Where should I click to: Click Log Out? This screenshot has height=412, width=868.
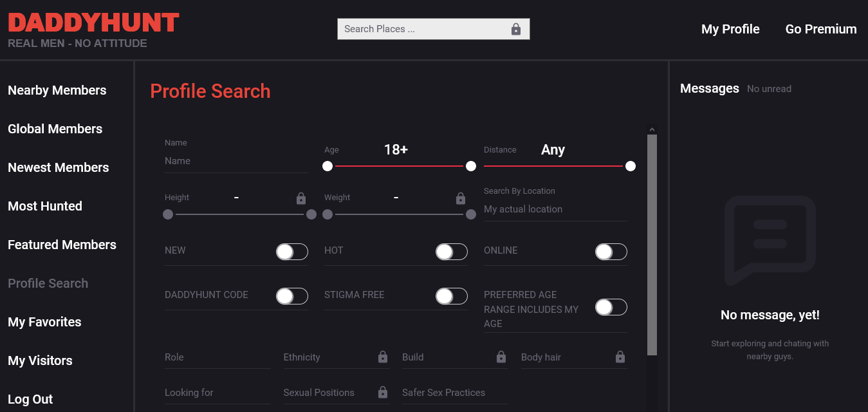tap(30, 399)
